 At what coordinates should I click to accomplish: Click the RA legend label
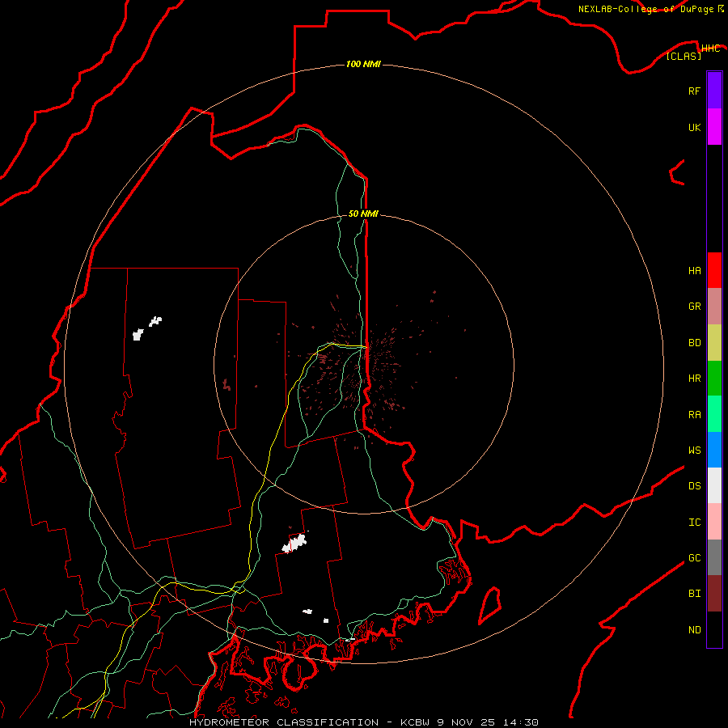coord(694,415)
